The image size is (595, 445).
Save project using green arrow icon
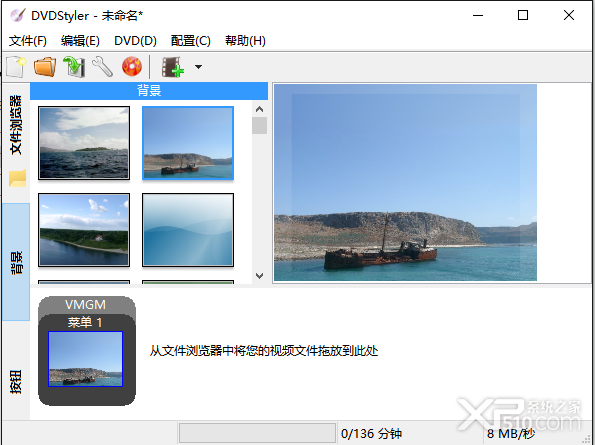pyautogui.click(x=74, y=67)
